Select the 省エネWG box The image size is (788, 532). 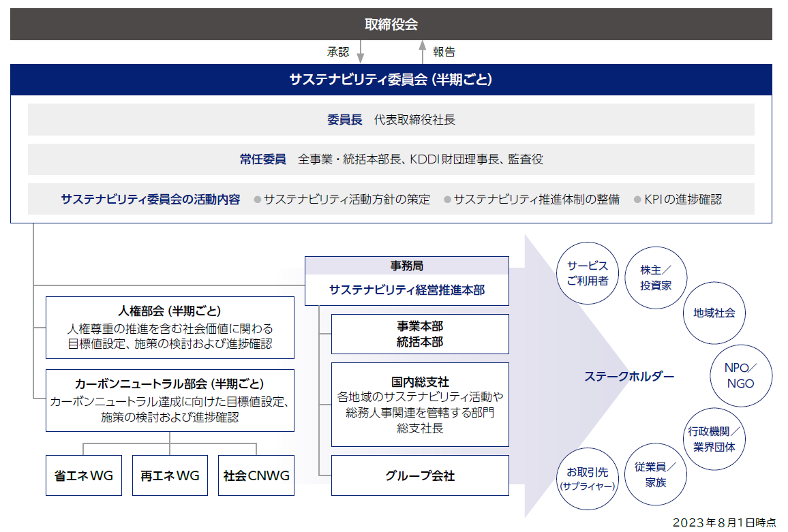[83, 475]
